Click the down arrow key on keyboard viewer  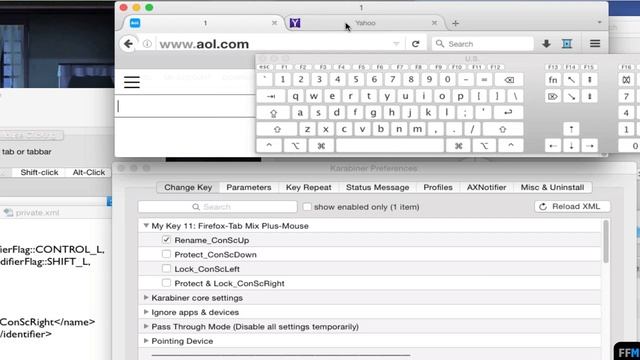571,146
